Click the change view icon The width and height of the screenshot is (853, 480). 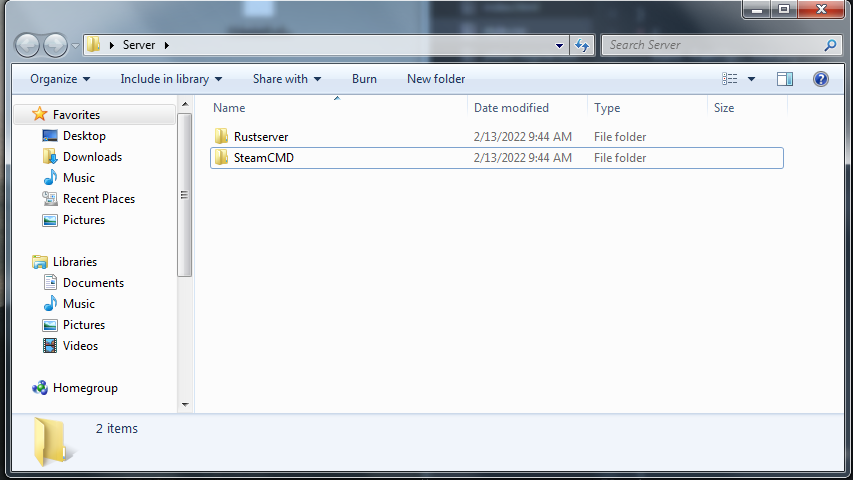pos(730,79)
